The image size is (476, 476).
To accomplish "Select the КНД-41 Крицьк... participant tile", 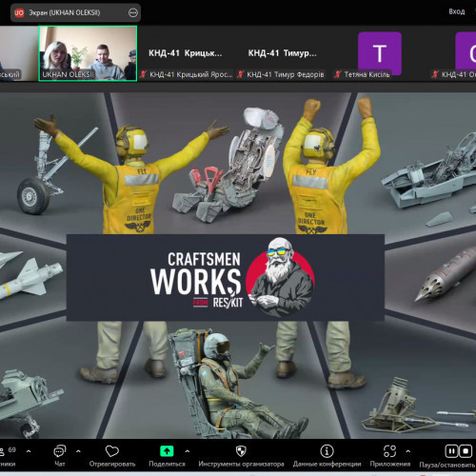I will 186,53.
